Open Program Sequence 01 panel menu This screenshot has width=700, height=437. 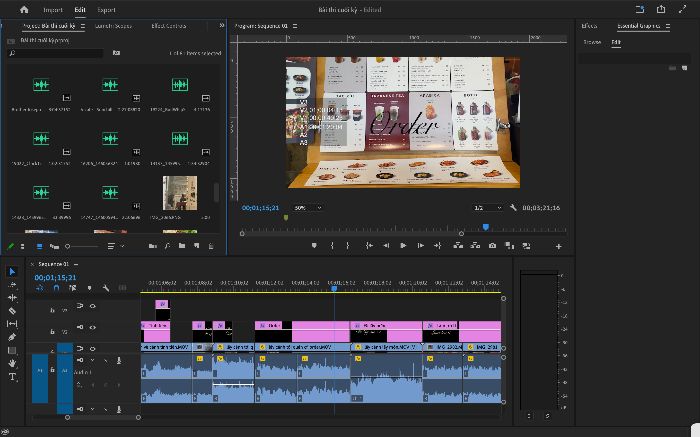295,26
